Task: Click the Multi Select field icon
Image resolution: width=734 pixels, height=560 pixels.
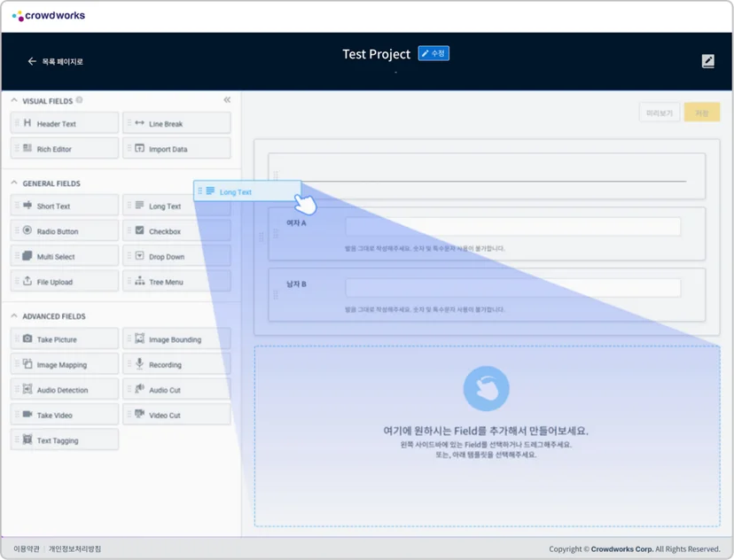Action: point(27,256)
